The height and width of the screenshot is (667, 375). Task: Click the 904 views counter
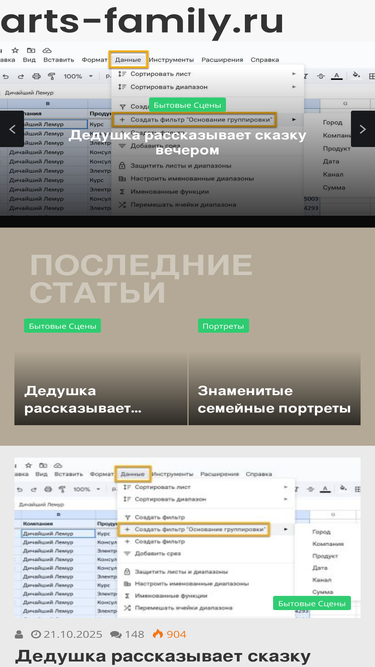click(176, 634)
